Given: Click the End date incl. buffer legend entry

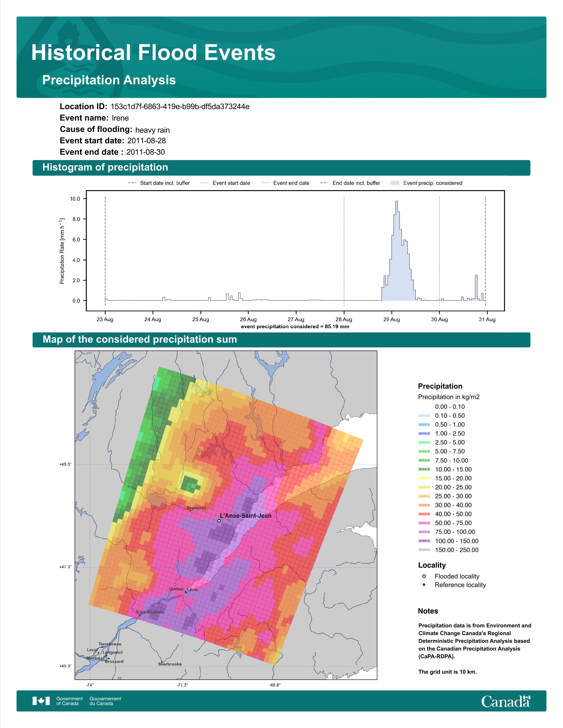Looking at the screenshot, I should pyautogui.click(x=350, y=183).
